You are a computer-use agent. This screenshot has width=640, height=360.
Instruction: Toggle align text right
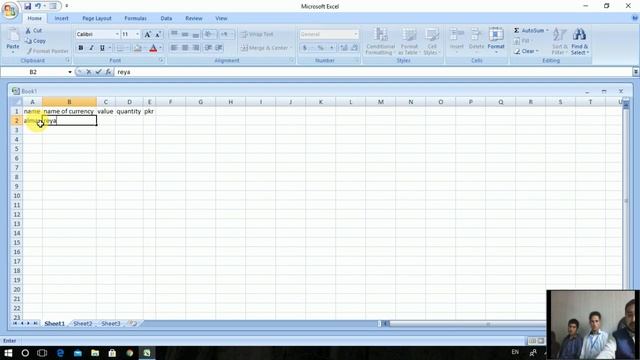196,48
